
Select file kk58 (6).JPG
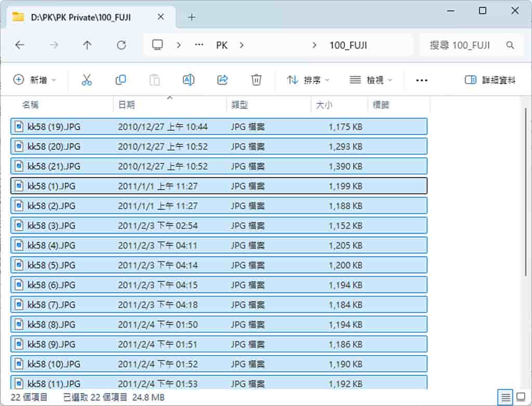[219, 285]
